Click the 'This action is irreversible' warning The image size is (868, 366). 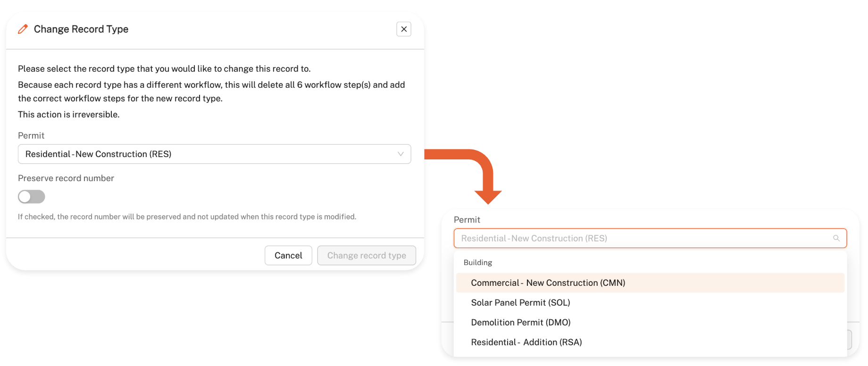click(x=69, y=115)
